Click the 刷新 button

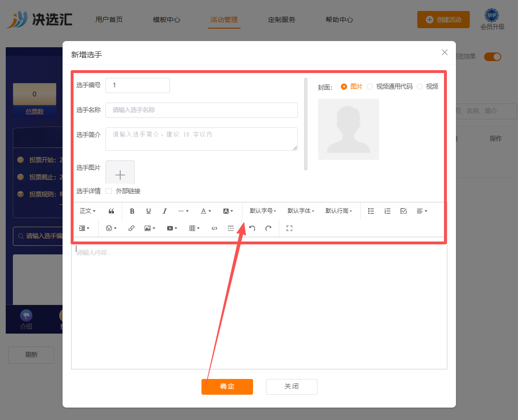click(x=32, y=355)
